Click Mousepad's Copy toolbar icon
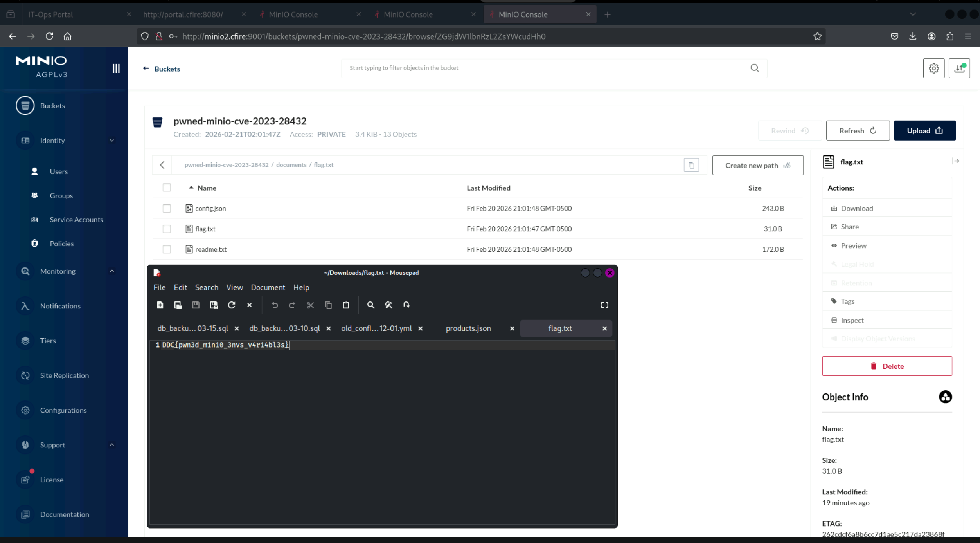 (328, 305)
